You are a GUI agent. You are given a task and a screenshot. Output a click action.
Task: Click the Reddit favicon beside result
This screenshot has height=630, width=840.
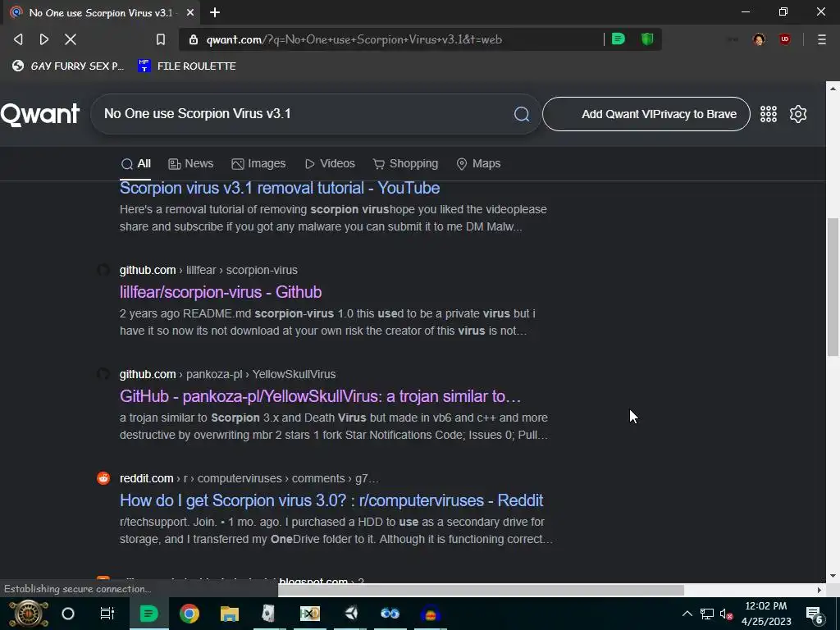click(x=103, y=478)
